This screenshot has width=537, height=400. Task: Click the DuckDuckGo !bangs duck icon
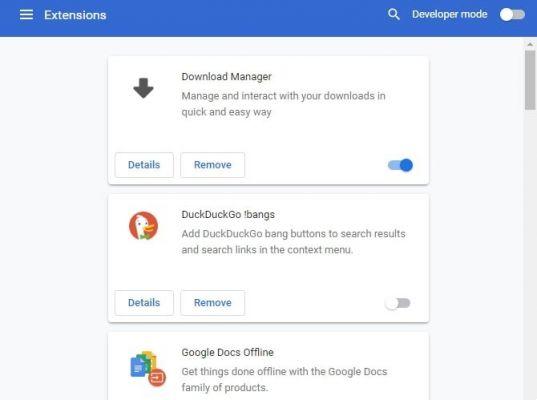(x=143, y=226)
